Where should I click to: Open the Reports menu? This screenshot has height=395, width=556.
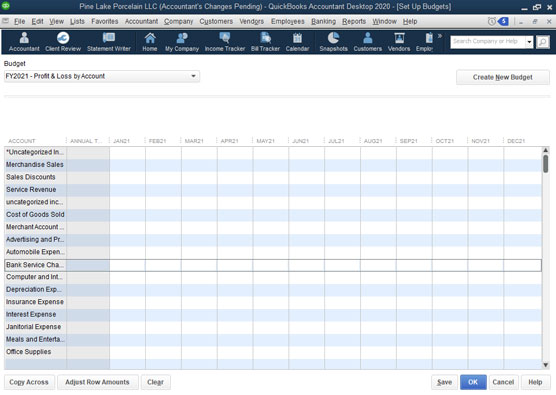354,22
